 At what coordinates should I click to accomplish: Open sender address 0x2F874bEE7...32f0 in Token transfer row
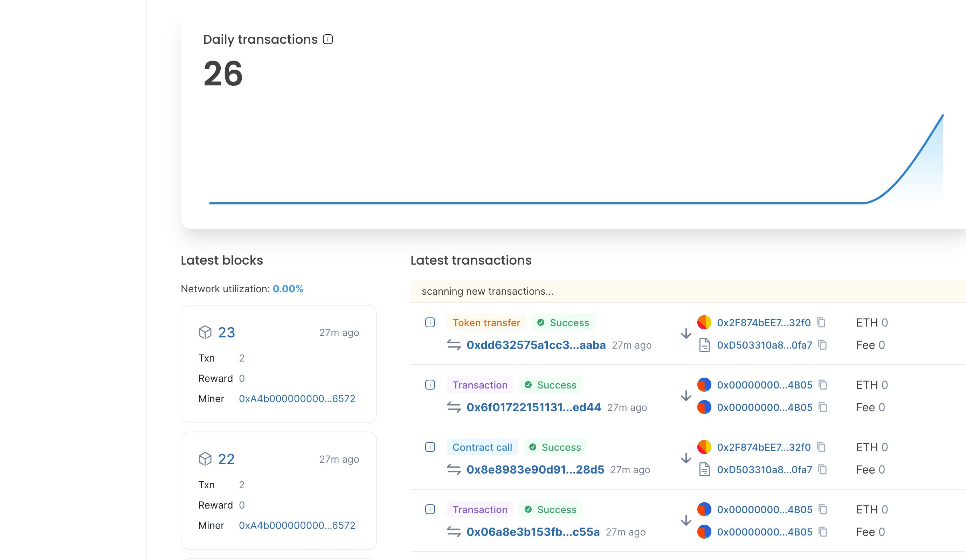[x=764, y=322]
